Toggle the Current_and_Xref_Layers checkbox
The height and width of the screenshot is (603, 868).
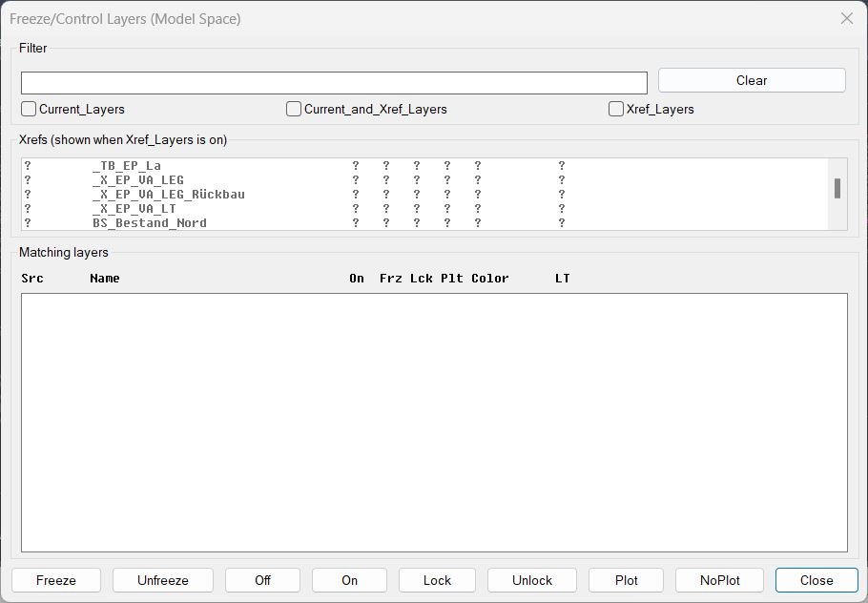(x=295, y=109)
